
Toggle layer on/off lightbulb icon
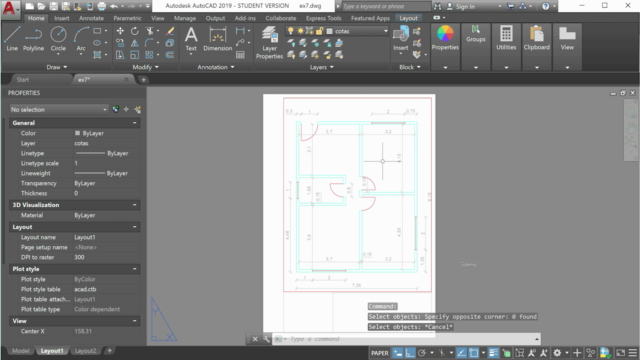[290, 31]
